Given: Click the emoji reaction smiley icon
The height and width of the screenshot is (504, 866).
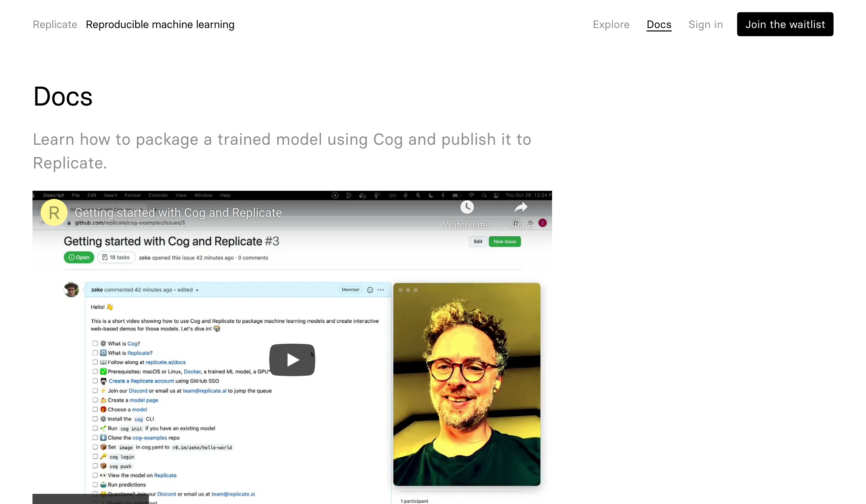Looking at the screenshot, I should 370,290.
